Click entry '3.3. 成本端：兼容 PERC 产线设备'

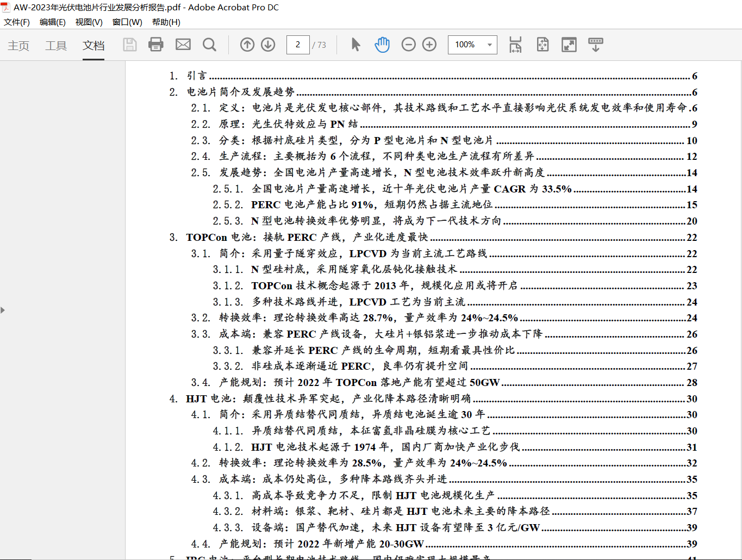point(444,334)
